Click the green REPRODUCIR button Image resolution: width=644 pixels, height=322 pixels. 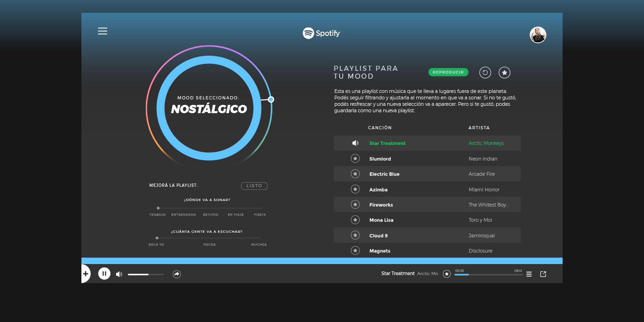(448, 72)
